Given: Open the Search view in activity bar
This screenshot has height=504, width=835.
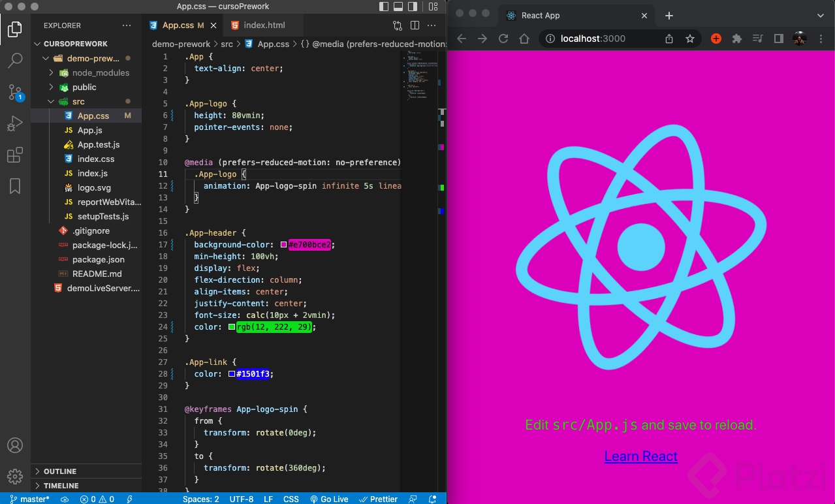Looking at the screenshot, I should tap(15, 61).
